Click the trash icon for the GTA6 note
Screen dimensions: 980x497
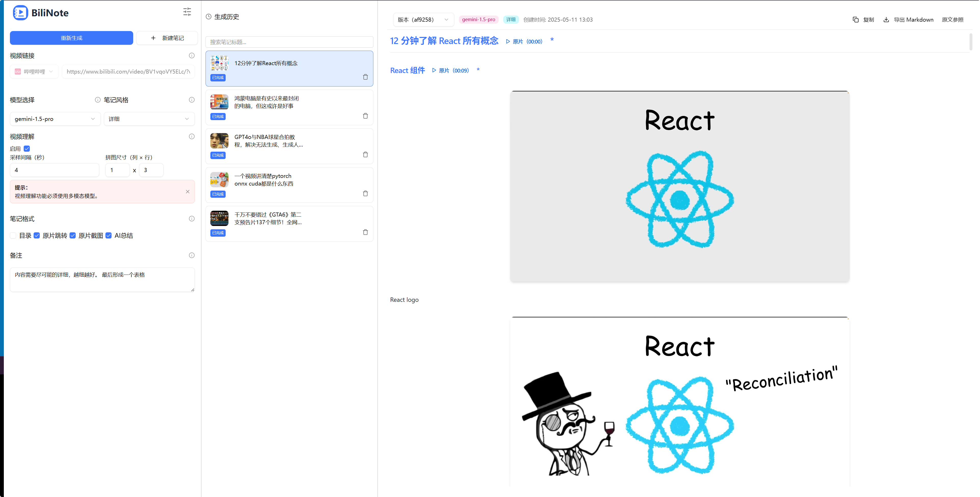click(x=365, y=232)
